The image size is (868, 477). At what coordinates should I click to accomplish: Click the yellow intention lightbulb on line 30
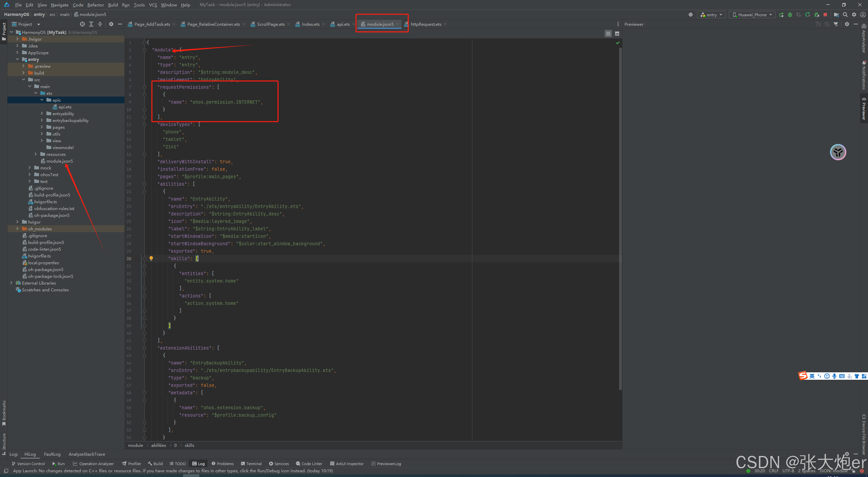click(151, 258)
